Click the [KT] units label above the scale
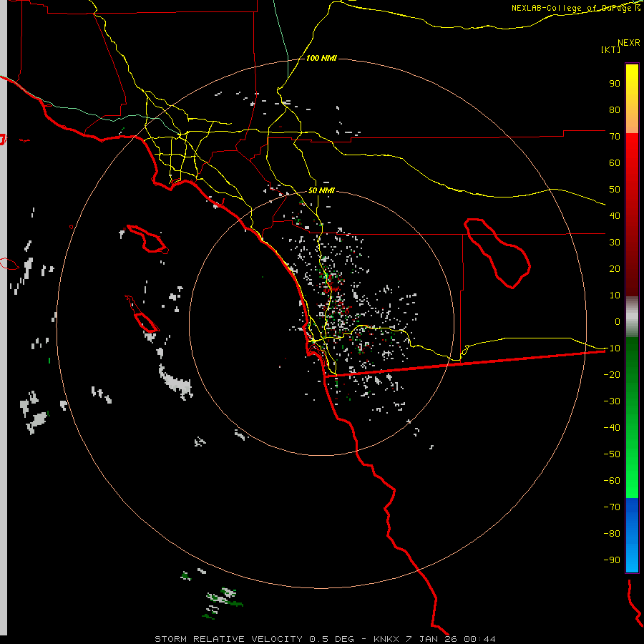Screen dimensions: 644x644 611,49
